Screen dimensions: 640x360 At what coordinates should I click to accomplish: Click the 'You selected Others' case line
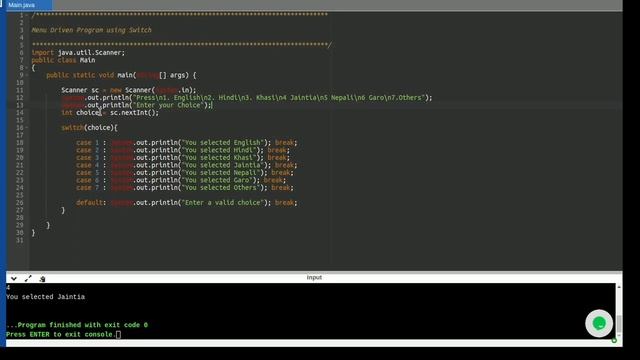pyautogui.click(x=185, y=188)
